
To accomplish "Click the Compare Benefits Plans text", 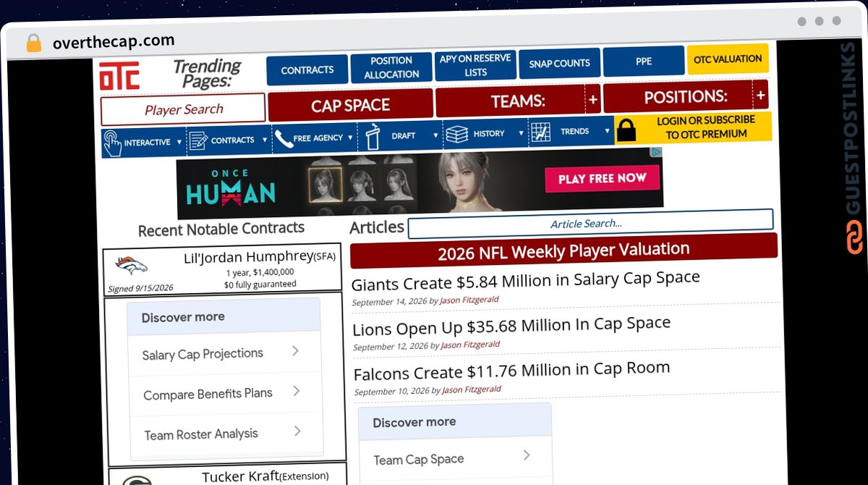I will [x=208, y=394].
